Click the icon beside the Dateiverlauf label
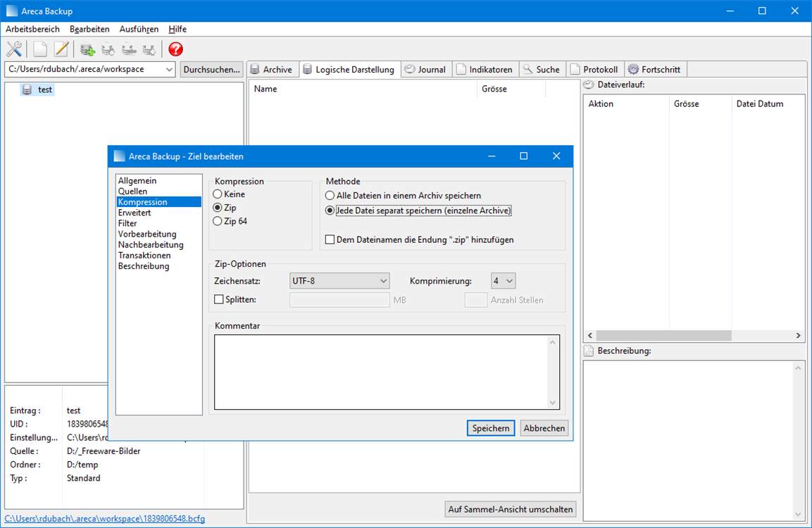The width and height of the screenshot is (812, 528). tap(589, 85)
